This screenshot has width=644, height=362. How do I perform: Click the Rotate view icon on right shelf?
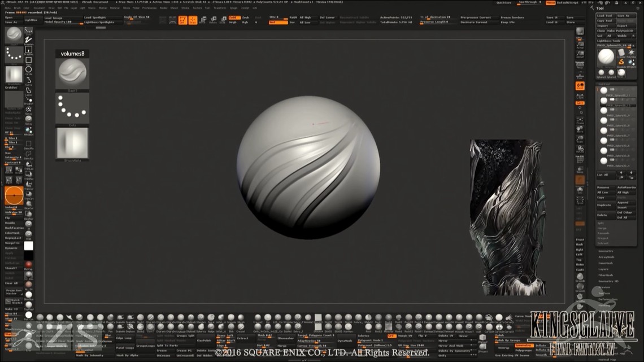[x=580, y=149]
